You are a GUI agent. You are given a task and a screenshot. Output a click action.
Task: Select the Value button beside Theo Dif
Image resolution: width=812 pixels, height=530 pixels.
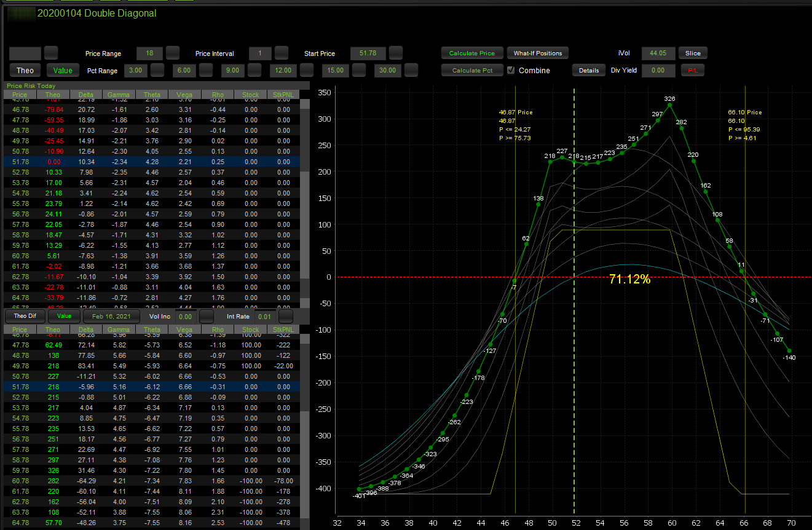pos(64,316)
